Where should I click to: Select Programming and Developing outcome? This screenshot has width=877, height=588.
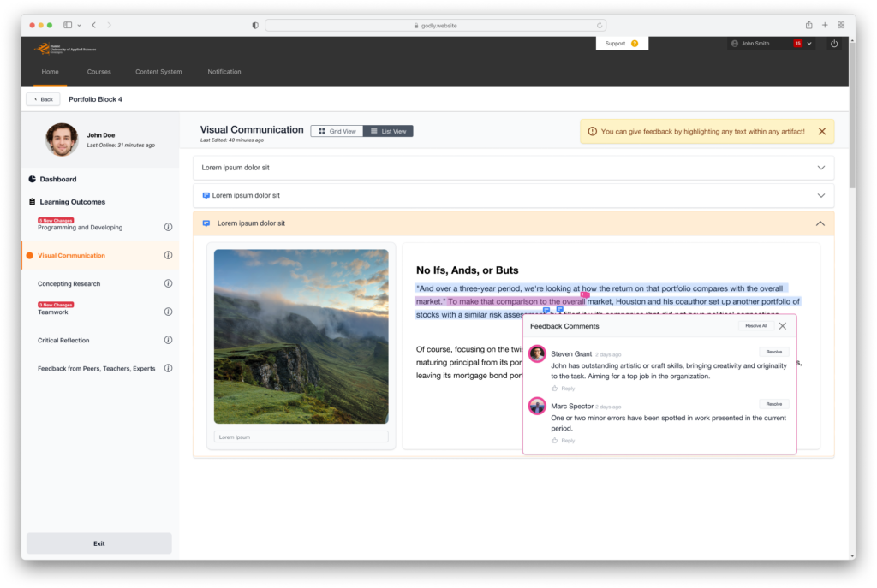(80, 228)
